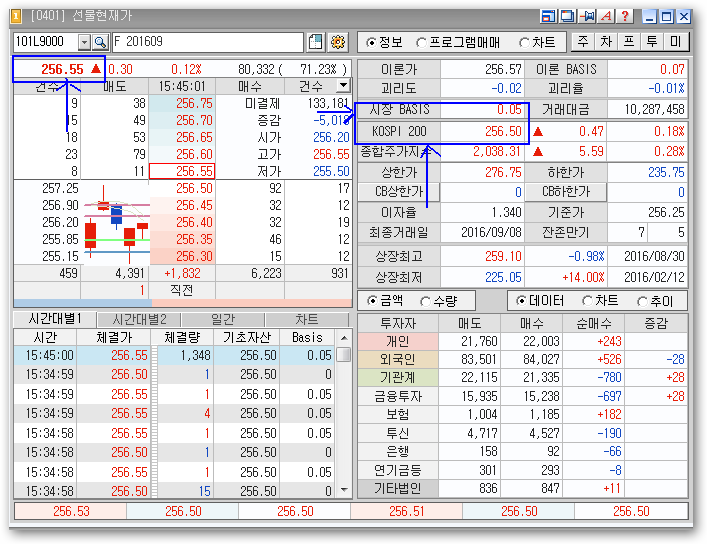Click the first title bar window-layout icon

pos(548,17)
